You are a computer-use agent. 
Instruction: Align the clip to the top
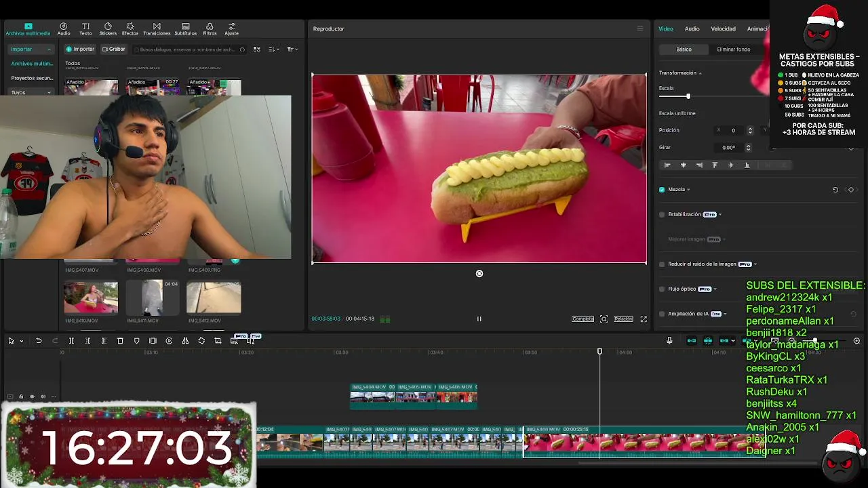(x=715, y=165)
